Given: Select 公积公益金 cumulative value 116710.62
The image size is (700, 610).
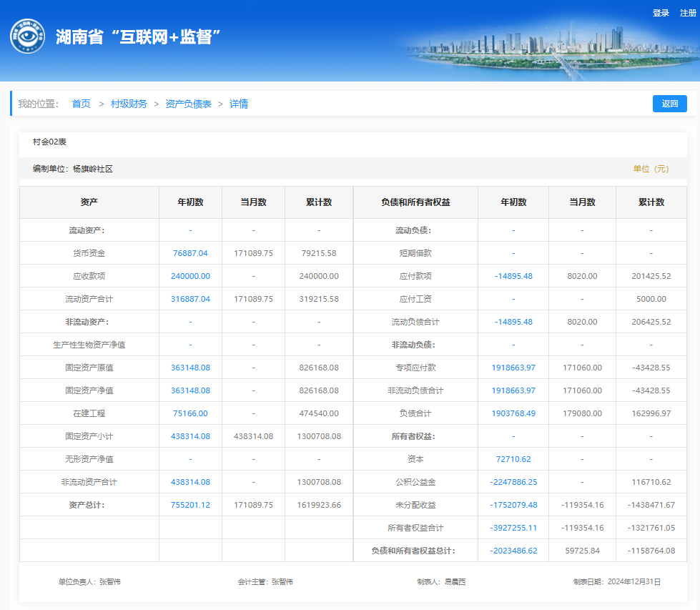Looking at the screenshot, I should click(x=651, y=482).
